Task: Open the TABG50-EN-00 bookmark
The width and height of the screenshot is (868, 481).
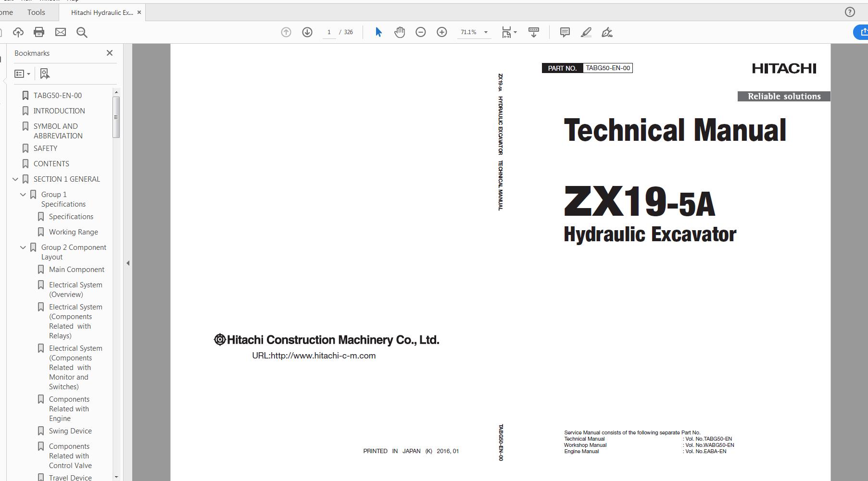Action: point(58,95)
